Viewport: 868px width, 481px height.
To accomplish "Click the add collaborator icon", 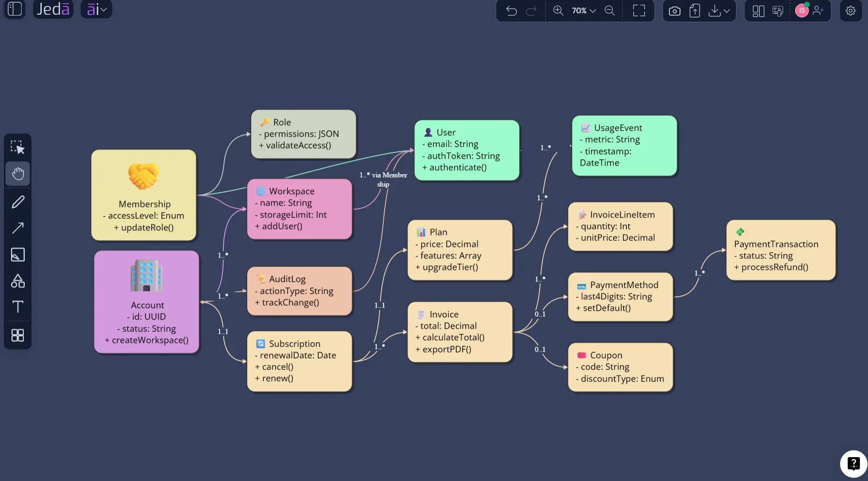I will (x=818, y=11).
